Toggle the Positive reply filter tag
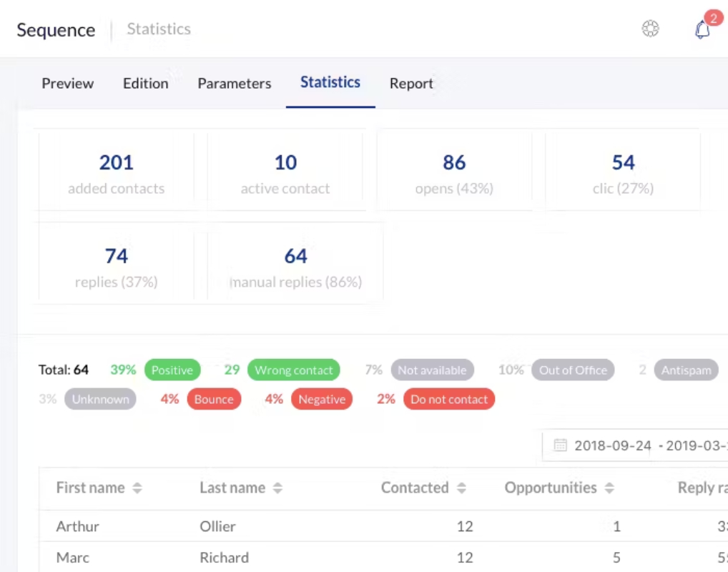This screenshot has width=728, height=572. click(172, 370)
